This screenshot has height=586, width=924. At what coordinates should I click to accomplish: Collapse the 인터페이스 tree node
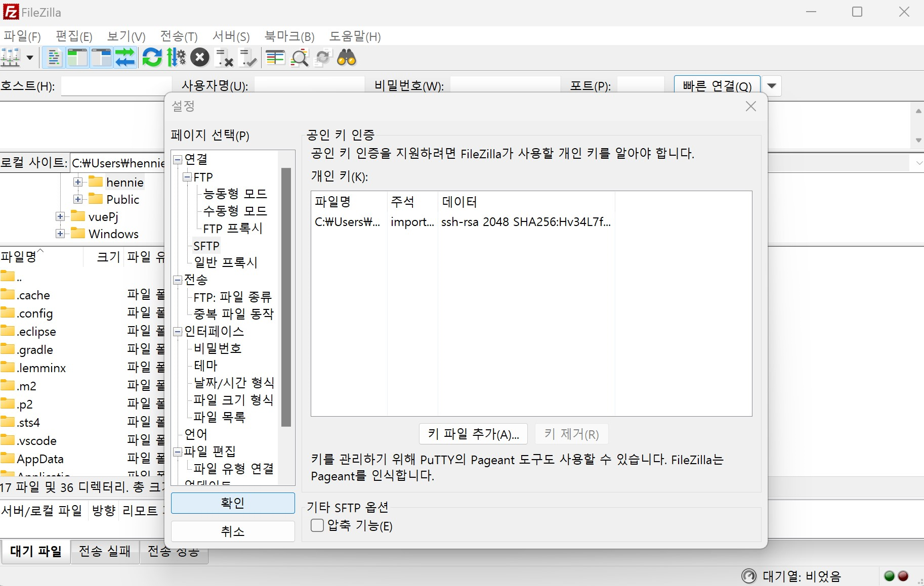click(x=178, y=332)
